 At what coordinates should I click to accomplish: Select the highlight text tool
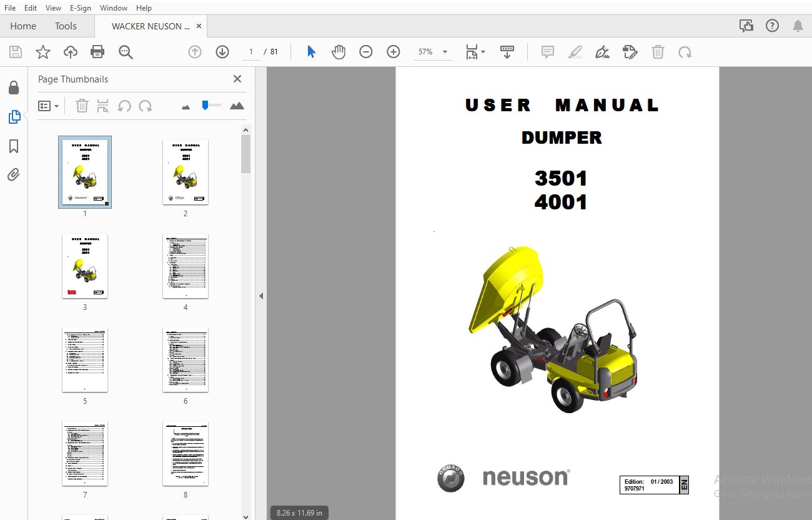click(x=575, y=52)
